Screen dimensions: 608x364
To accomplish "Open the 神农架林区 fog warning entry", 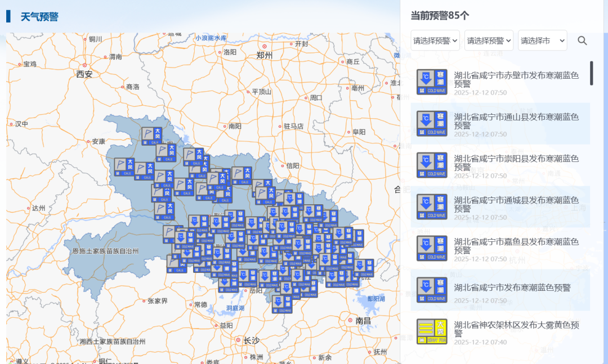I will coord(507,330).
